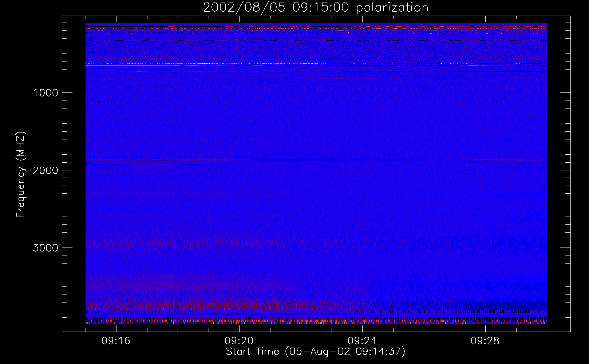Viewport: 589px width, 364px height.
Task: Click the '09:16' time tick label
Action: click(116, 341)
